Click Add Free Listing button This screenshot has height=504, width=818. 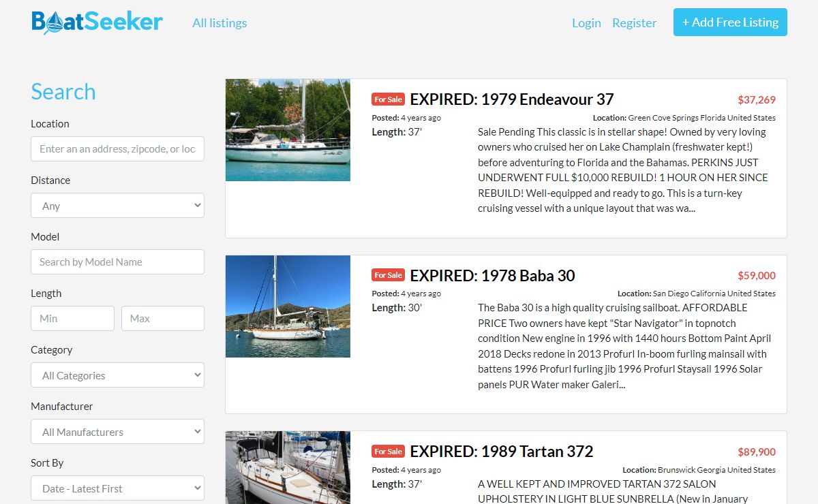pos(730,22)
